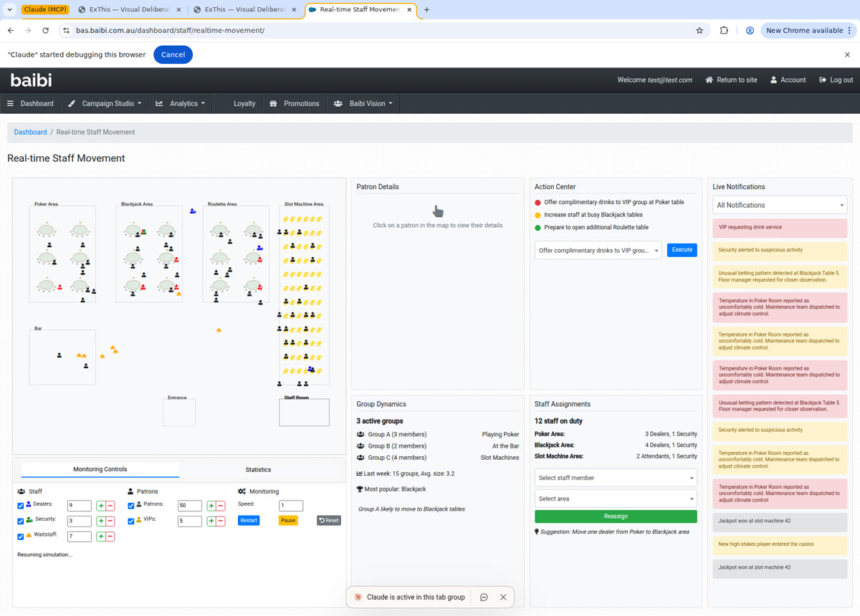Bookmark this page with star icon
860x616 pixels.
click(699, 31)
